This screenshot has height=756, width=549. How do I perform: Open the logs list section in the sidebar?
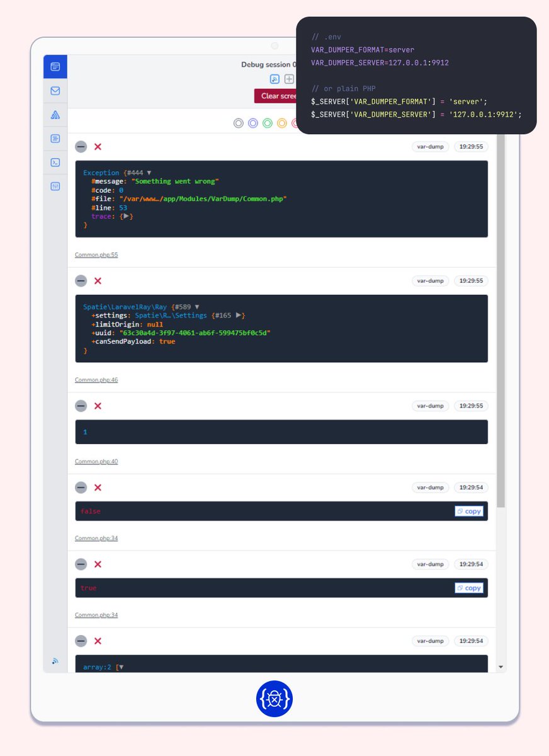point(55,139)
